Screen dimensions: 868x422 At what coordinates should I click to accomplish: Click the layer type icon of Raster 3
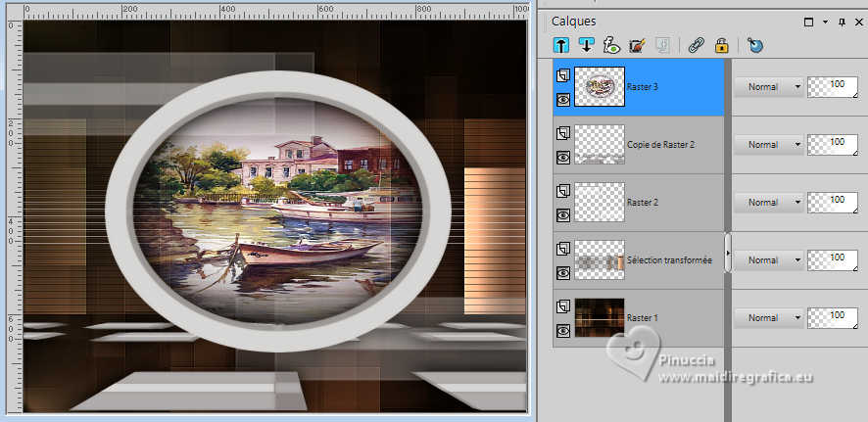563,75
